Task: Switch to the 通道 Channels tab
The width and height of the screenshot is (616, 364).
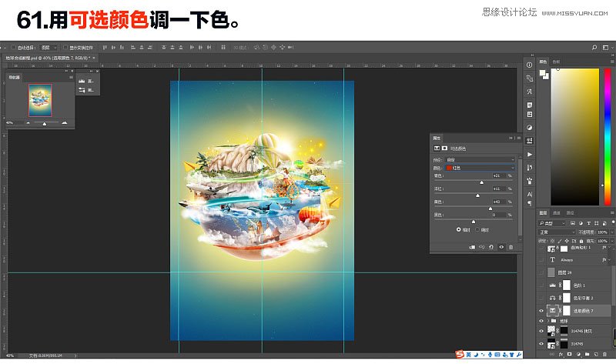Action: [556, 212]
